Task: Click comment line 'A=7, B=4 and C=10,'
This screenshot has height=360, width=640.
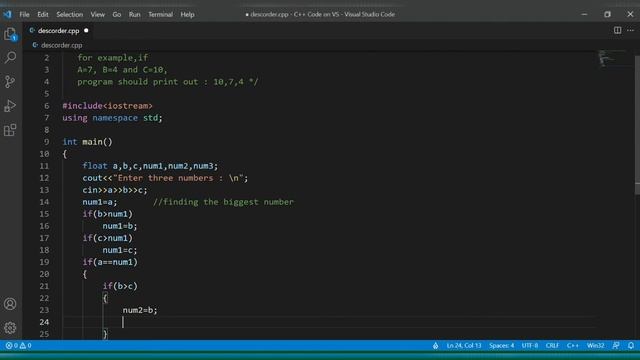Action: [x=122, y=70]
